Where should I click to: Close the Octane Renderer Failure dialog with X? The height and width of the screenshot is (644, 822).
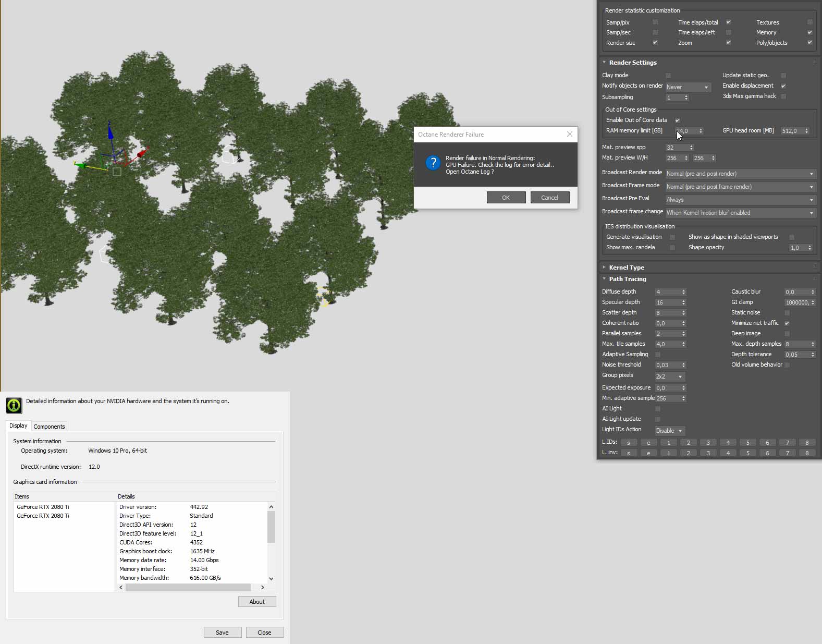pyautogui.click(x=569, y=134)
